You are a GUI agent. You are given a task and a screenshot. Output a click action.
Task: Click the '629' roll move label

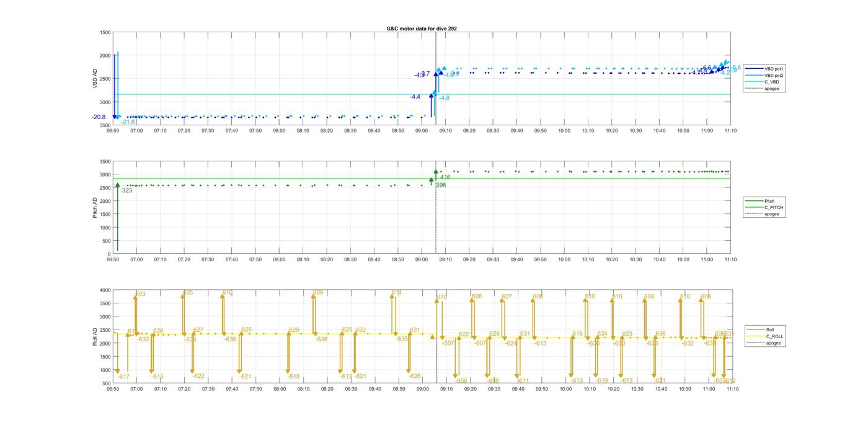294,330
